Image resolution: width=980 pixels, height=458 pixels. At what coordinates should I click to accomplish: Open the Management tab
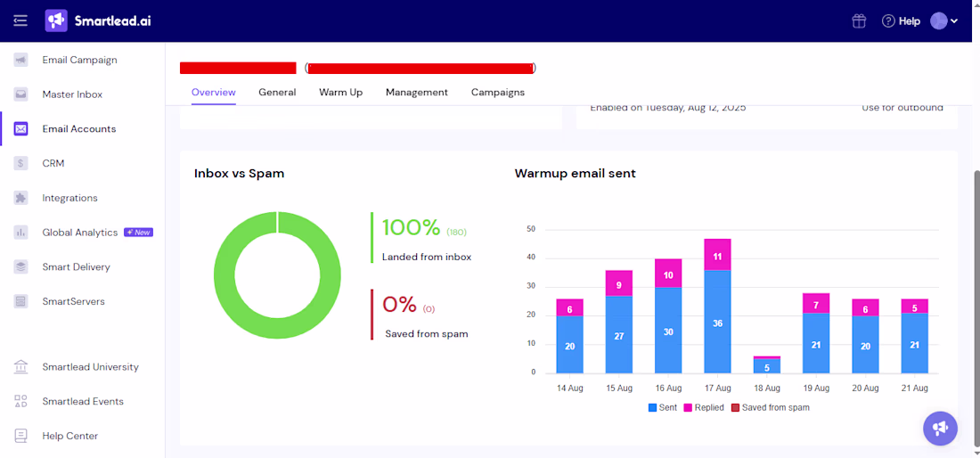(x=416, y=93)
